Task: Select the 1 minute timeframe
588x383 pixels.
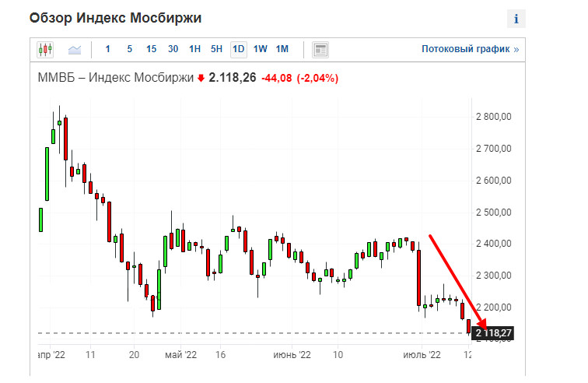Action: pos(107,49)
